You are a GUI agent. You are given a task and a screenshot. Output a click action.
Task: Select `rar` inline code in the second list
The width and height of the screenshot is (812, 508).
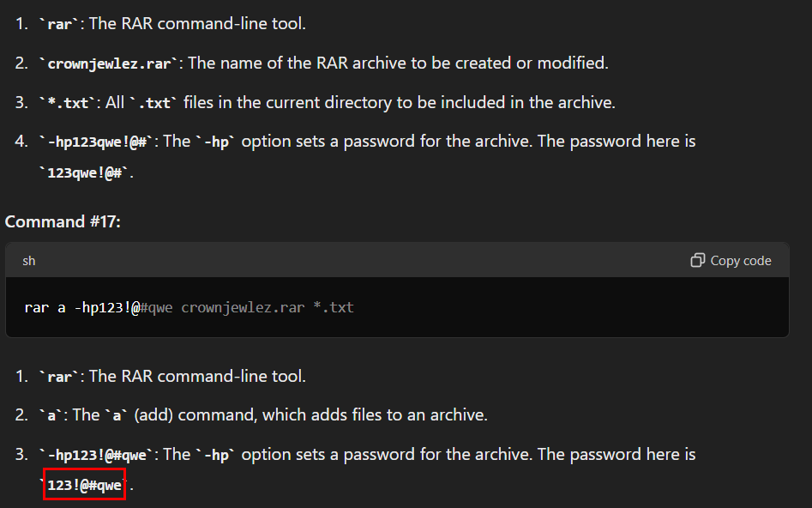[57, 376]
